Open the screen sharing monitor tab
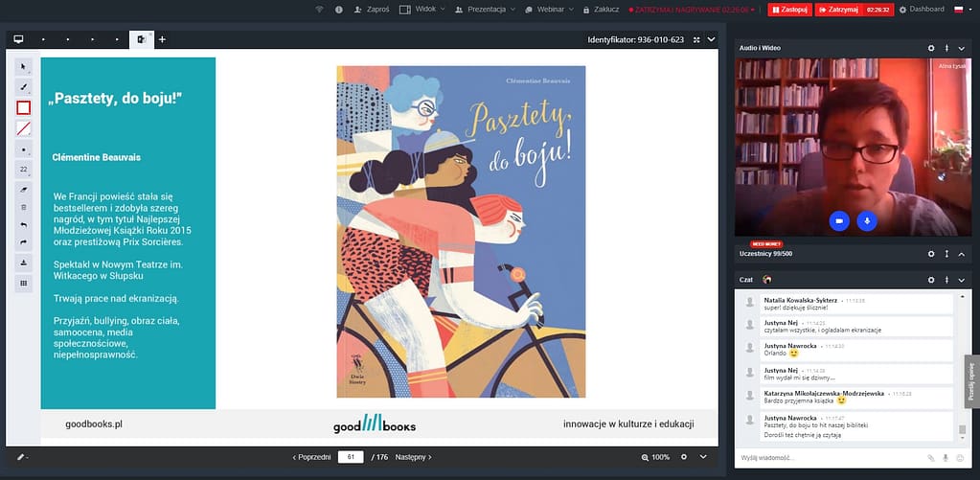This screenshot has width=980, height=480. (x=18, y=39)
